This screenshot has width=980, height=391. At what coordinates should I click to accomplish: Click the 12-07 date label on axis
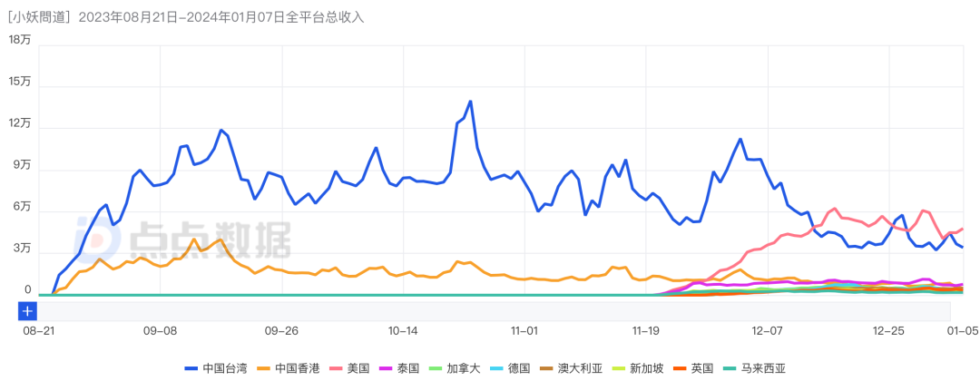(x=768, y=332)
